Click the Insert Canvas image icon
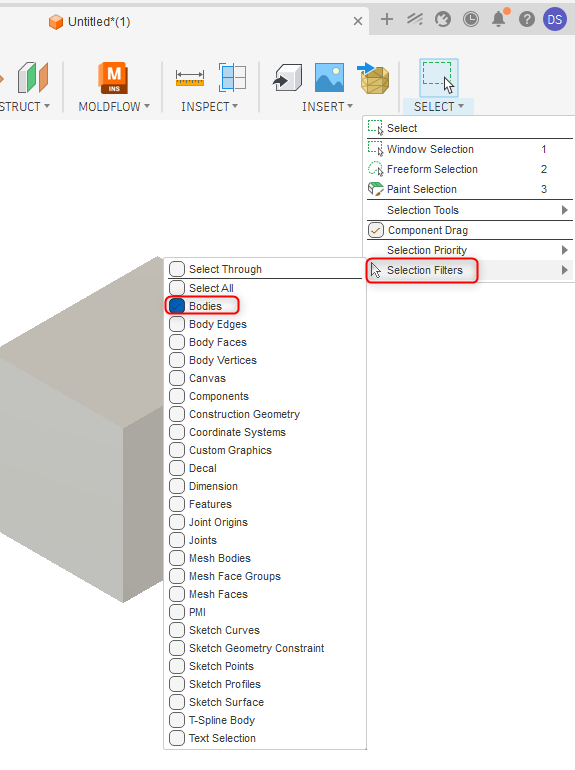Viewport: 575px width, 770px height. coord(329,78)
